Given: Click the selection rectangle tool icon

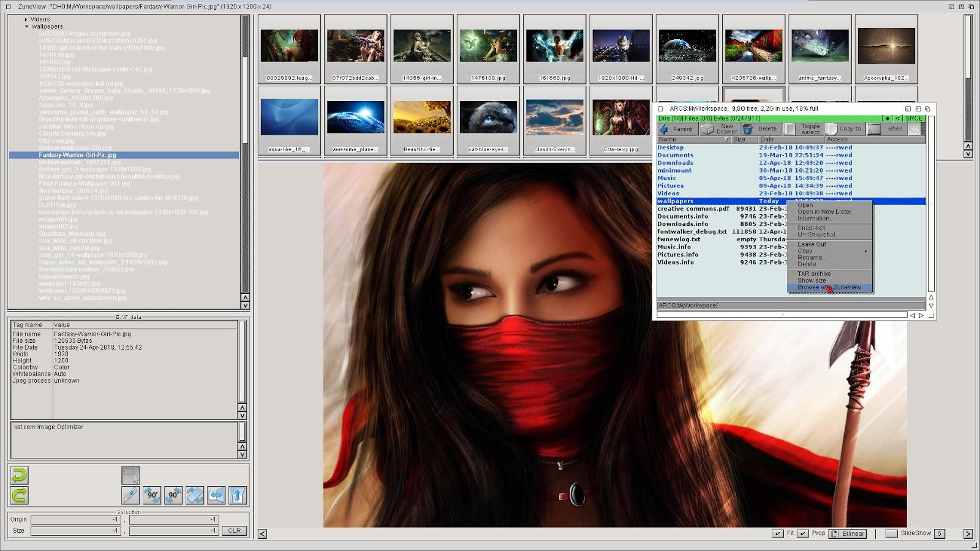Looking at the screenshot, I should pos(130,475).
